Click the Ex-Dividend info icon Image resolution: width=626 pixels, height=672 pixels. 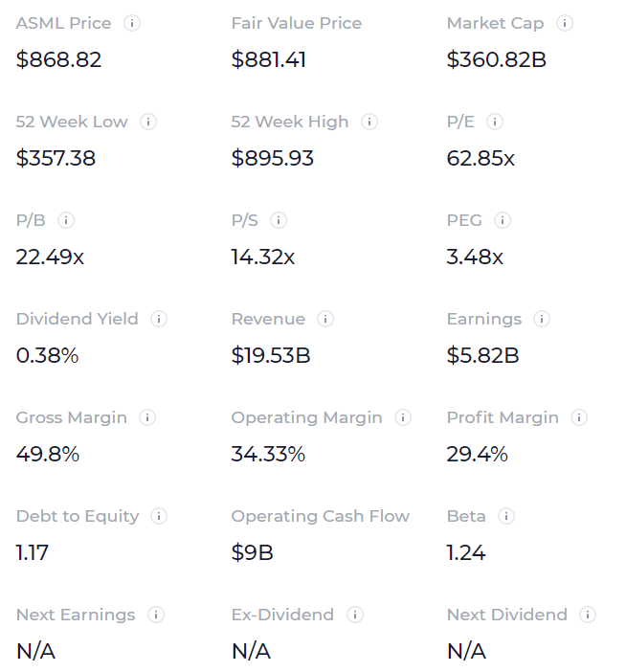point(355,615)
